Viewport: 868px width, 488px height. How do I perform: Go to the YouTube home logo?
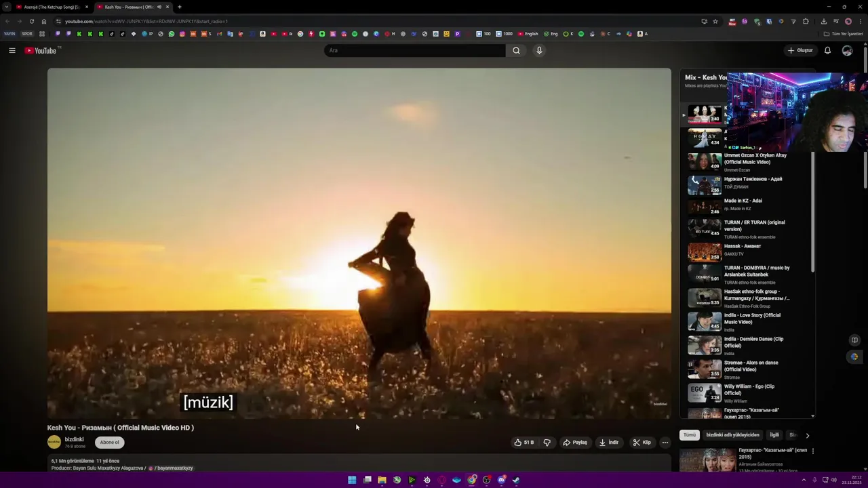[x=41, y=51]
